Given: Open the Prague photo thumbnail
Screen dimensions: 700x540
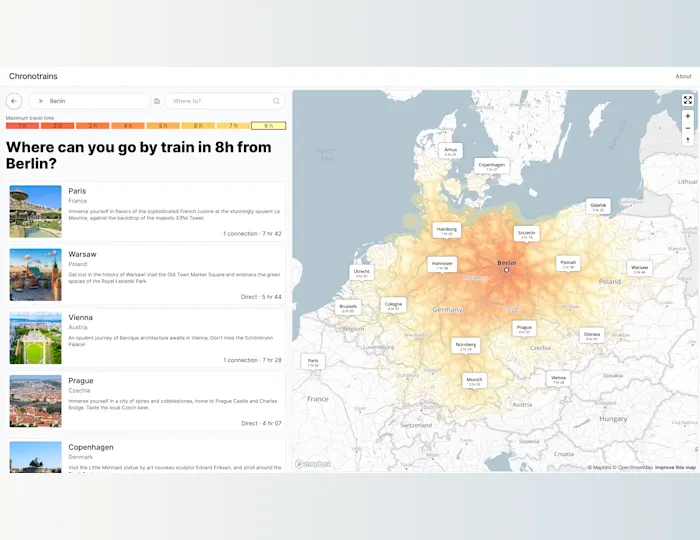Looking at the screenshot, I should (x=36, y=401).
